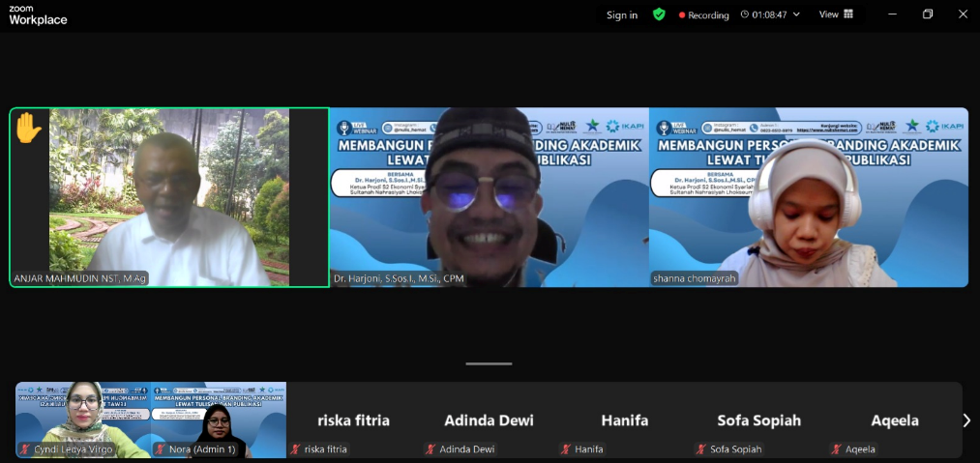Screen dimensions: 980x463
Task: Click the grid icon next to View
Action: coord(848,14)
